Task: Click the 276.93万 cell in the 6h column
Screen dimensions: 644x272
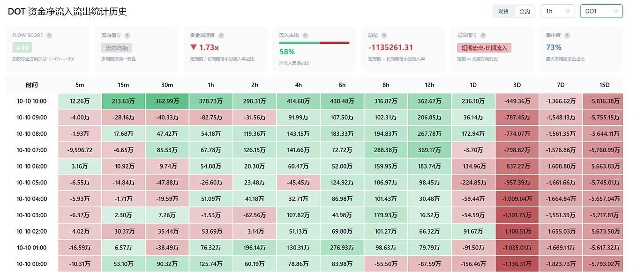Action: [x=342, y=247]
